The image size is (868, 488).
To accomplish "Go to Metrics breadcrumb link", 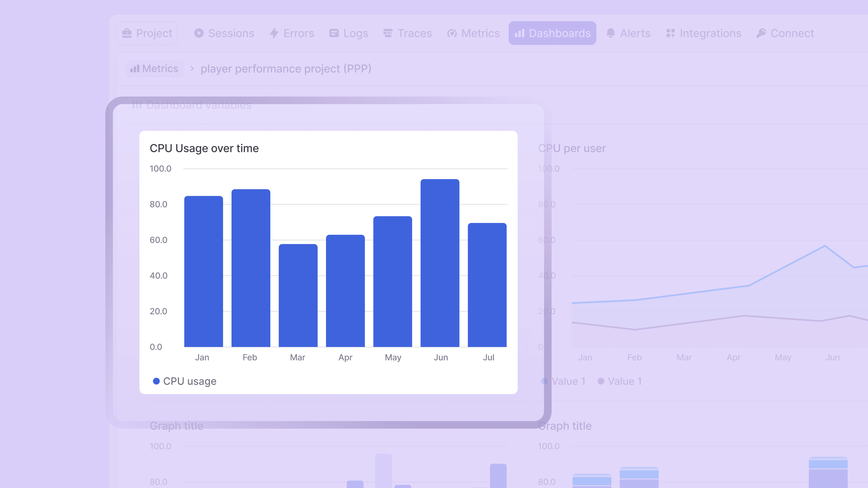I will click(x=155, y=69).
